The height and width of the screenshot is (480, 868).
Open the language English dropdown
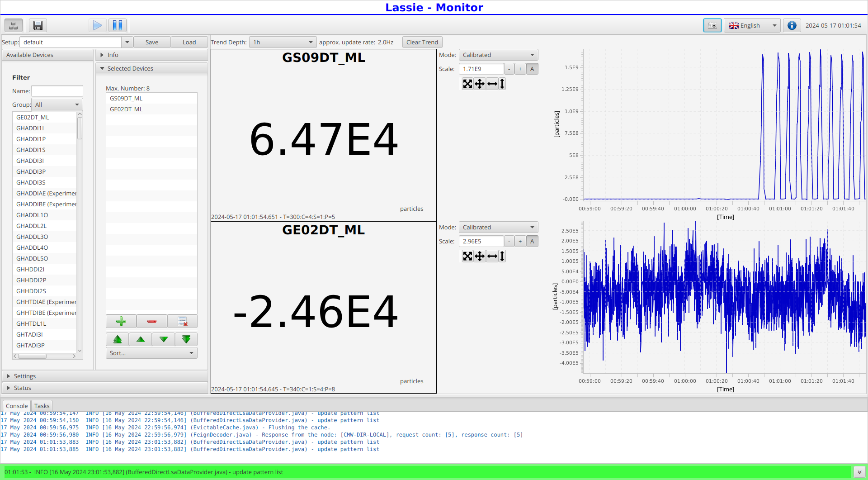(752, 25)
